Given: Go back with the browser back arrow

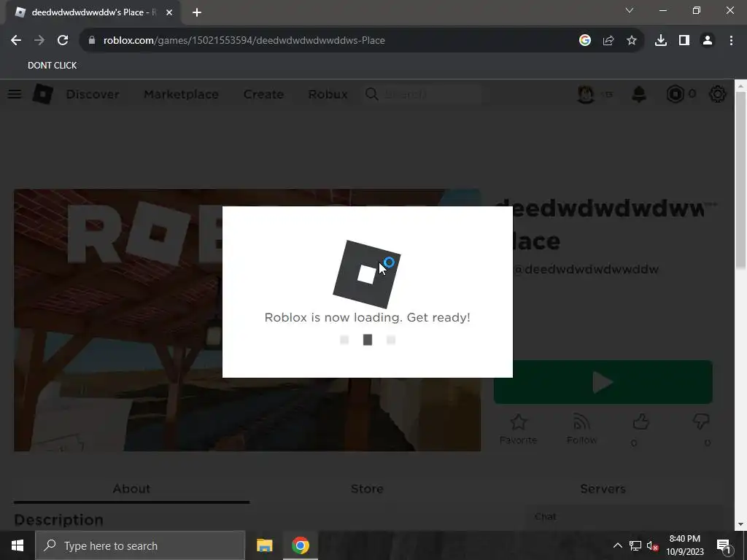Looking at the screenshot, I should 16,41.
